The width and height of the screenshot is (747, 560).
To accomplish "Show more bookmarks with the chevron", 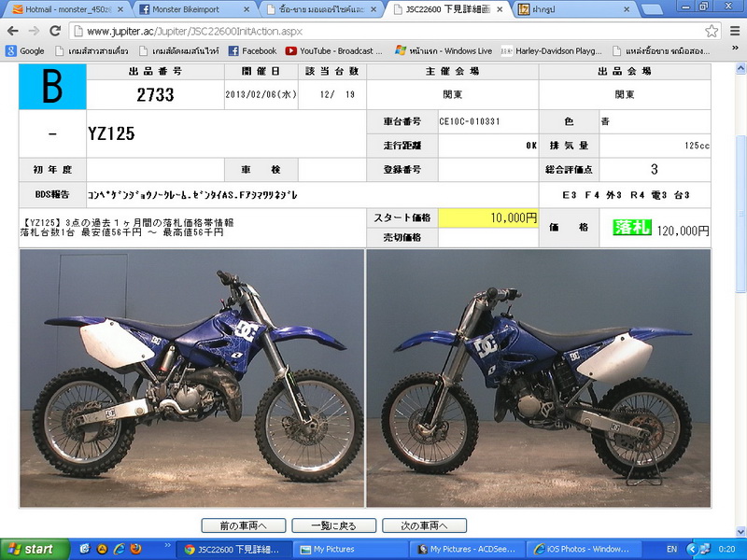I will [x=735, y=49].
